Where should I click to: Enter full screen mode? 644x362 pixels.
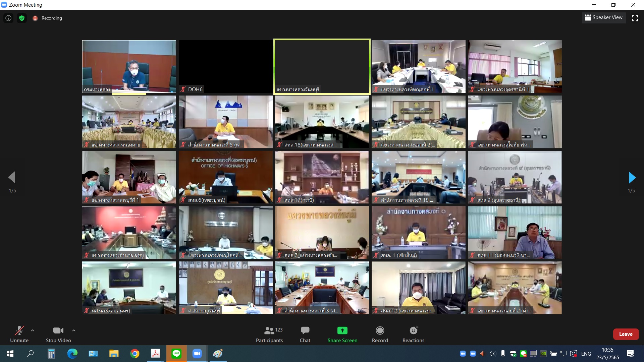635,18
